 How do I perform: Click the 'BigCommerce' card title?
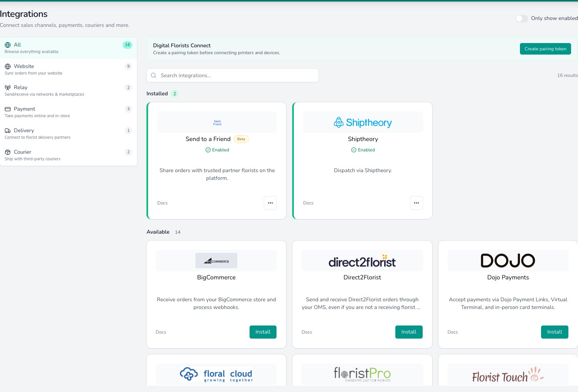pyautogui.click(x=216, y=277)
